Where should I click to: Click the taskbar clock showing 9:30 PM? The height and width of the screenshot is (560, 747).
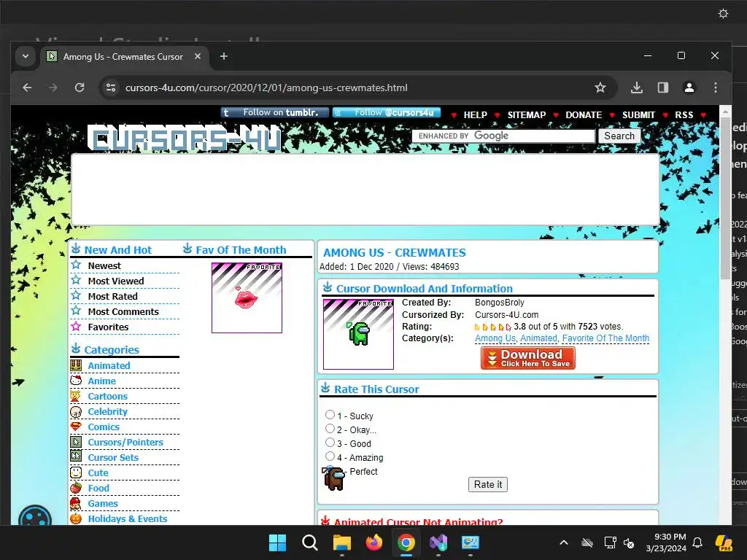pyautogui.click(x=666, y=542)
